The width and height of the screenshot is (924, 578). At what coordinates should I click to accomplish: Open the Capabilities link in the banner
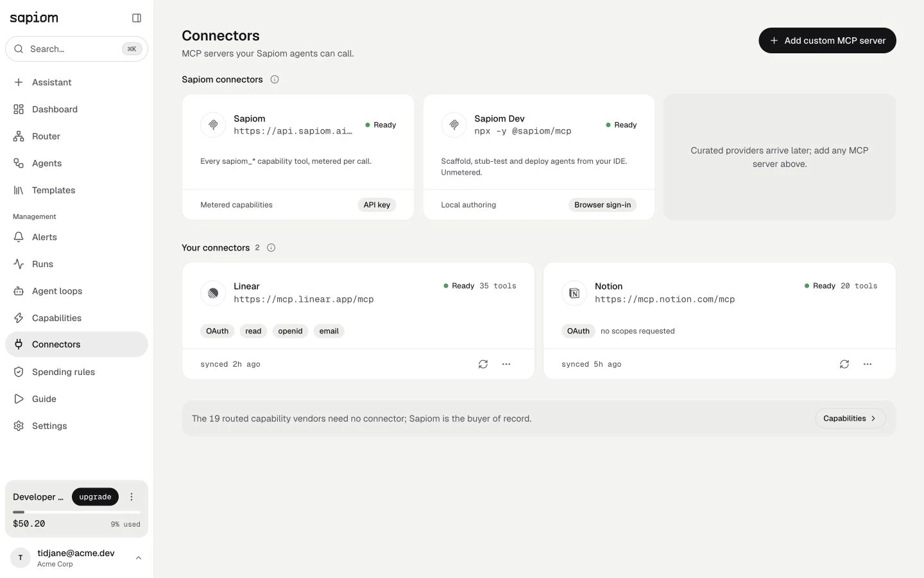tap(850, 419)
